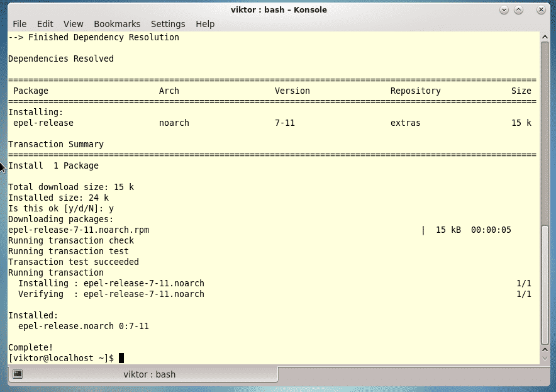The width and height of the screenshot is (556, 392).
Task: Click the shell prompt cursor block
Action: click(121, 358)
